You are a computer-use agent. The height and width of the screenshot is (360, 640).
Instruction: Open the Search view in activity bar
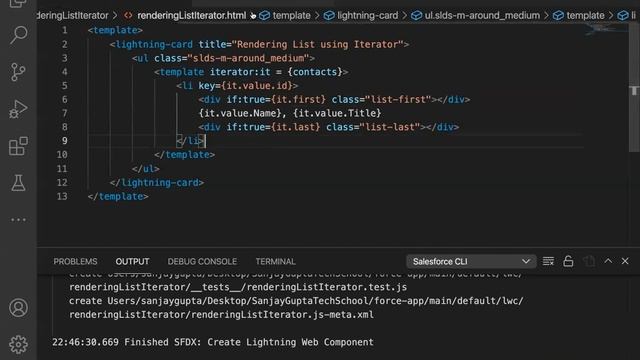18,35
